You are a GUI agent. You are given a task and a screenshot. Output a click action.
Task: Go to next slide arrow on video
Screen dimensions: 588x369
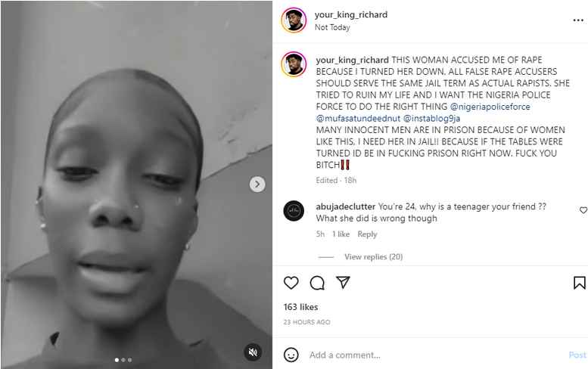pos(257,184)
